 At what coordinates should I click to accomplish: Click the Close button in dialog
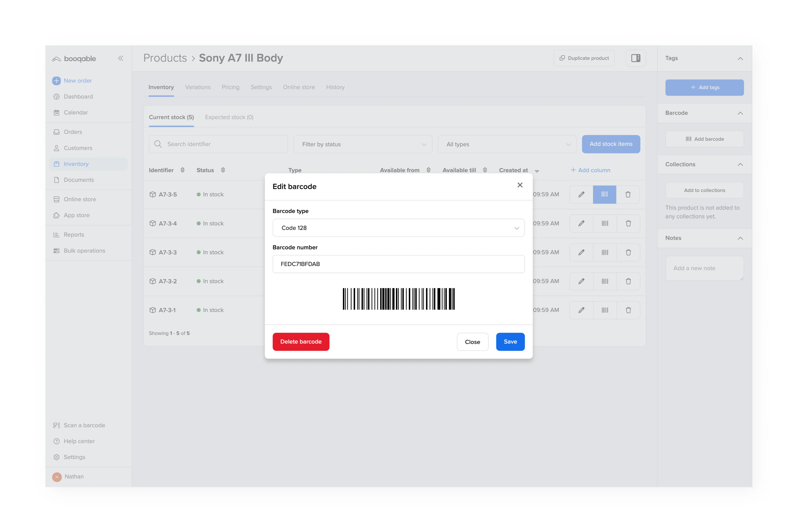point(472,342)
